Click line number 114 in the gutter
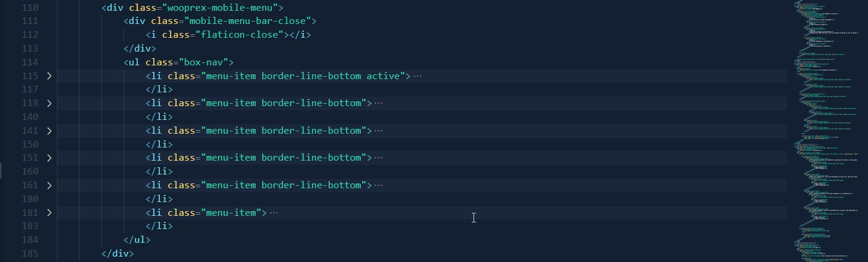Screen dimensions: 868x262 coord(29,62)
